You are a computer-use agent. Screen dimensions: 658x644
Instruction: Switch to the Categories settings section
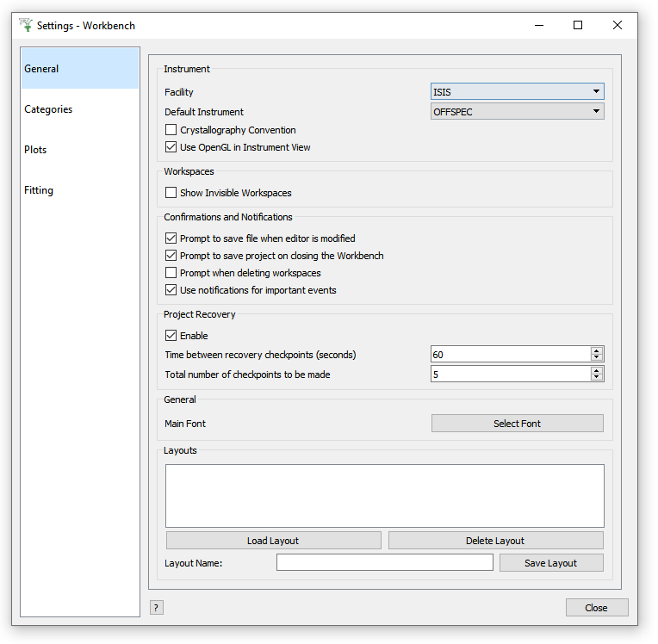(x=48, y=109)
